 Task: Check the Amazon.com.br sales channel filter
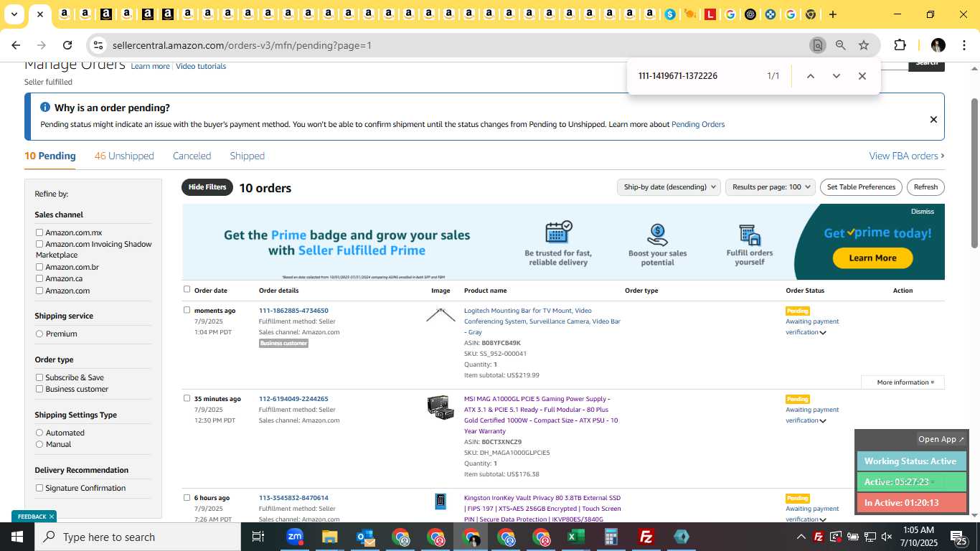[39, 267]
